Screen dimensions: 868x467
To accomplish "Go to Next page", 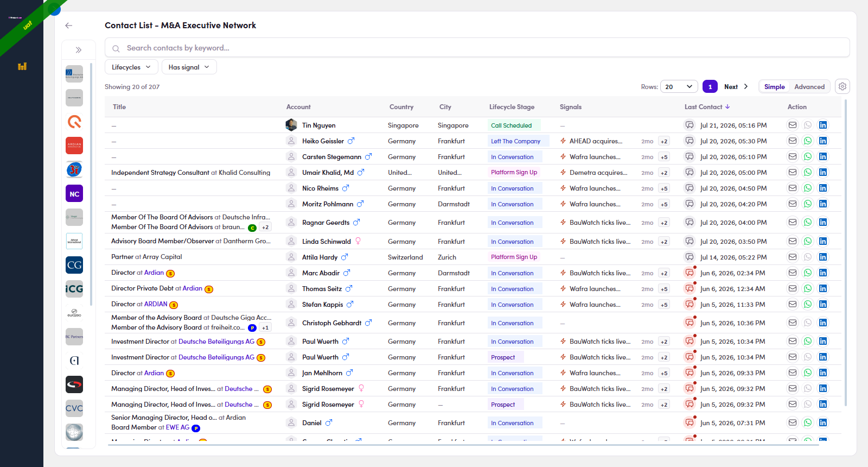I will (736, 87).
